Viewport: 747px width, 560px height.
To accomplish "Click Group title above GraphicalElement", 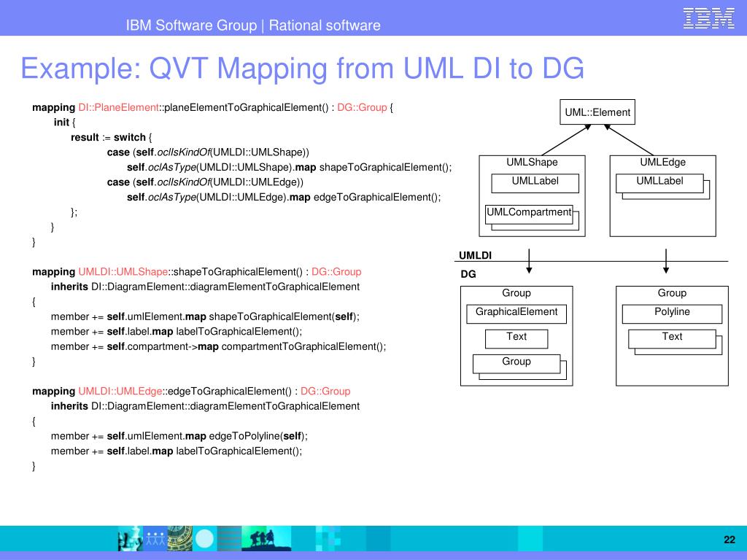I will 516,293.
